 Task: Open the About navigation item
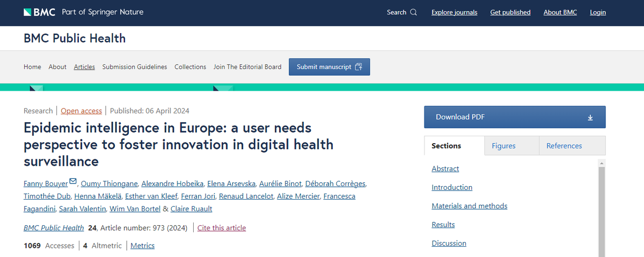(x=57, y=67)
